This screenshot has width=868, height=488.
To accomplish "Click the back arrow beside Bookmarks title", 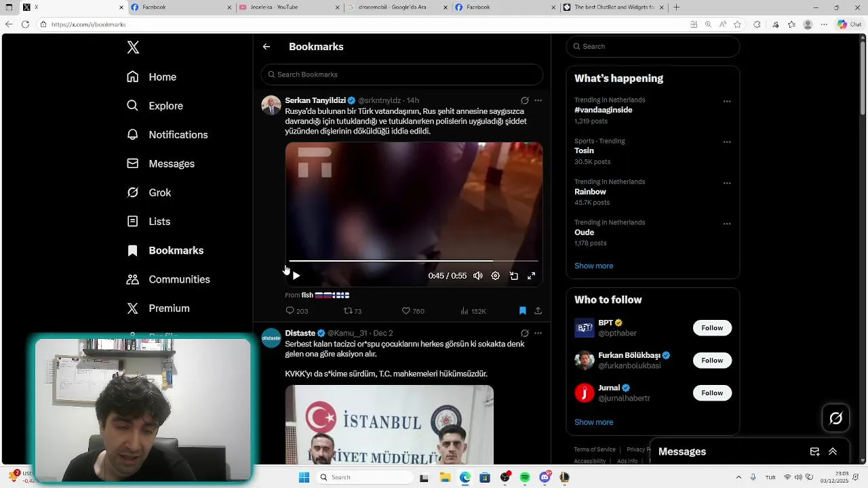I will (267, 47).
